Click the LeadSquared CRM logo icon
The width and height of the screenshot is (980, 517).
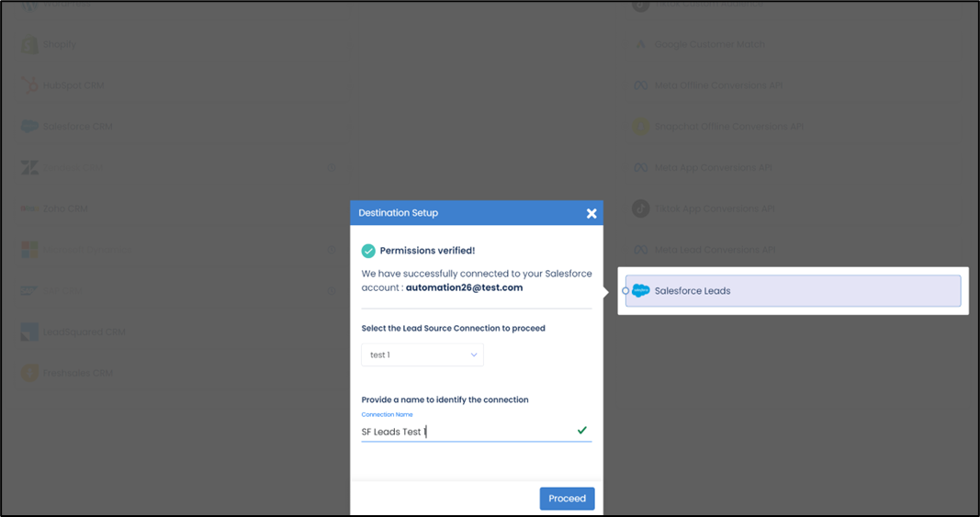pos(29,332)
